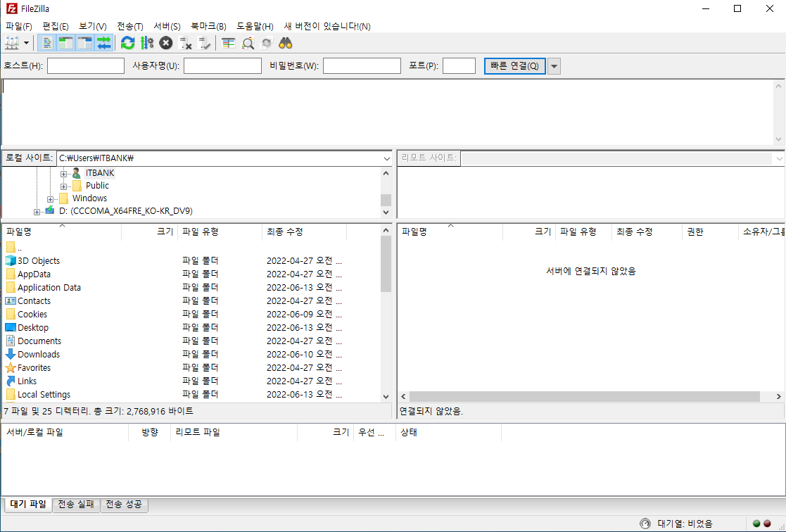
Task: Click the Process transfer queue toolbar icon
Action: (x=147, y=43)
